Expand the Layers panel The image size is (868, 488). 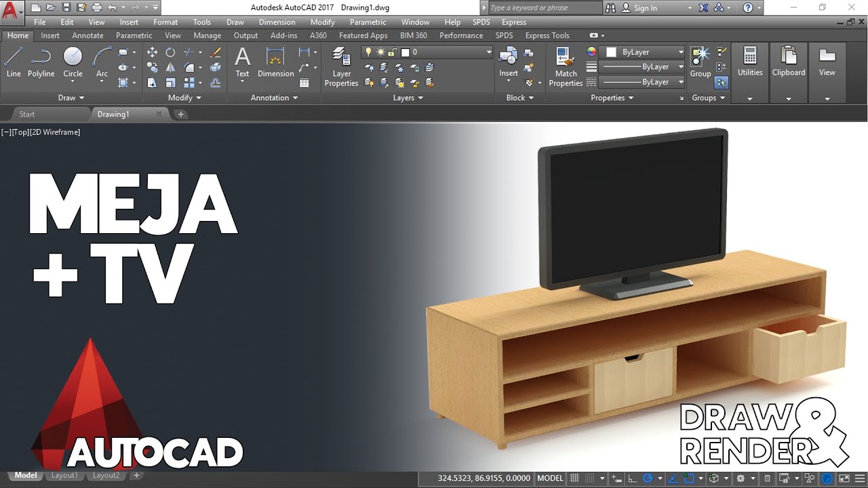tap(408, 98)
